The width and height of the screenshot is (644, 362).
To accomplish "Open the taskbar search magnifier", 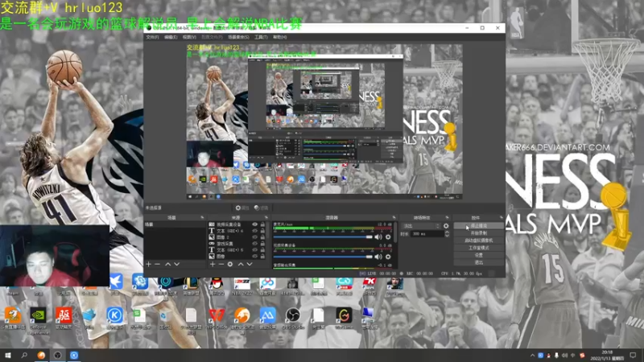I will coord(24,355).
